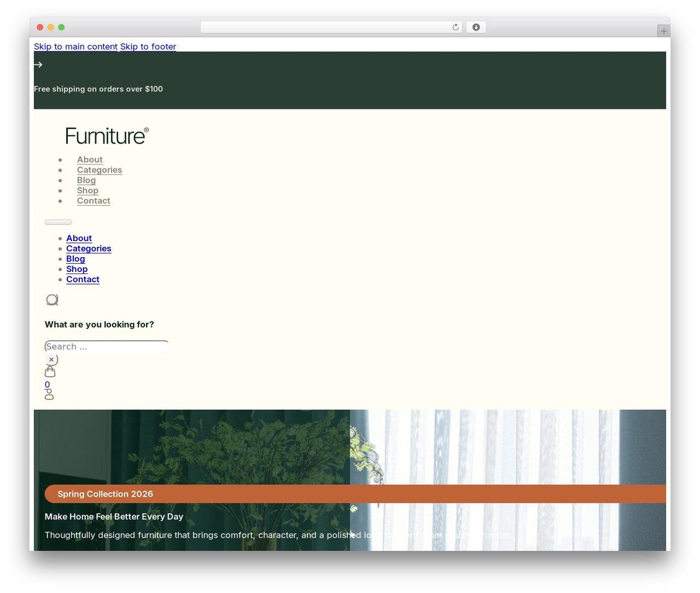Click the Spring Collection 2026 badge
Image resolution: width=700 pixels, height=593 pixels.
(x=355, y=494)
